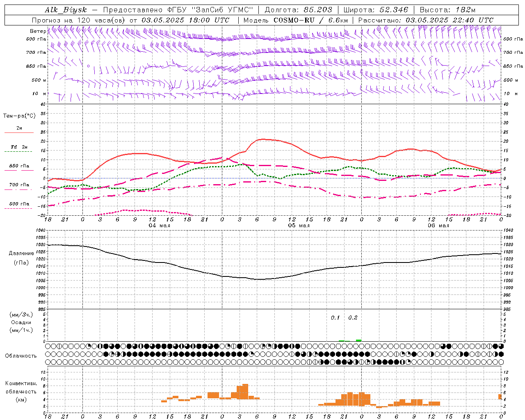Image resolution: width=525 pixels, height=420 pixels.
Task: Click the Ветер wind panel label
Action: pos(38,31)
